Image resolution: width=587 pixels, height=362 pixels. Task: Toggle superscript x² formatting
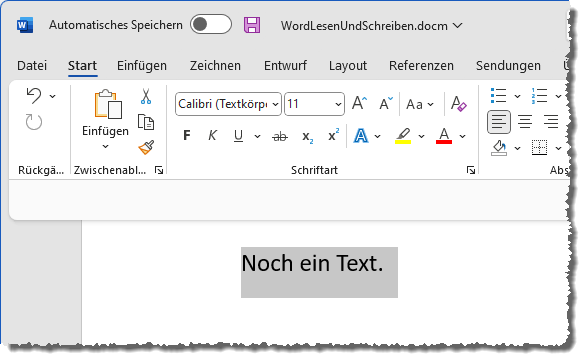point(333,135)
